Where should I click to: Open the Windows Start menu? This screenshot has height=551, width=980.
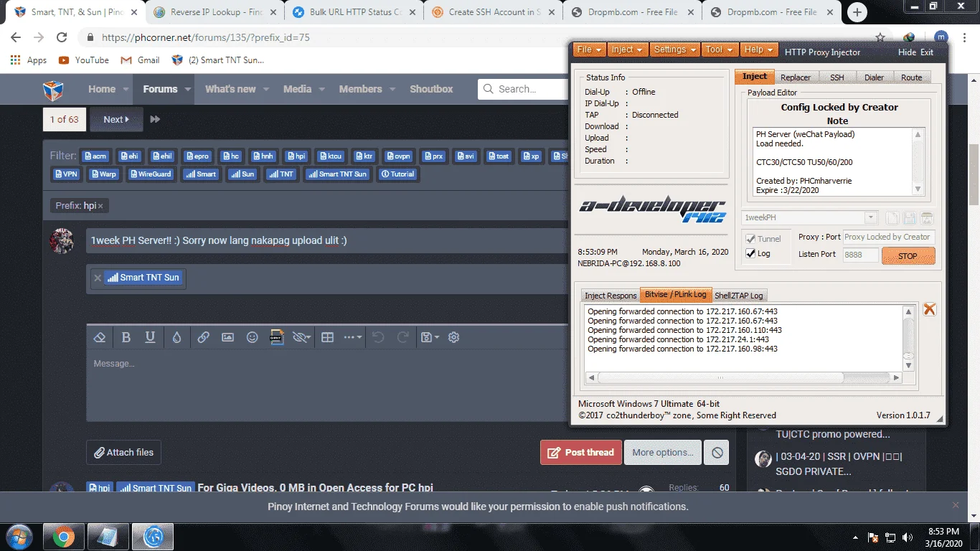tap(18, 537)
